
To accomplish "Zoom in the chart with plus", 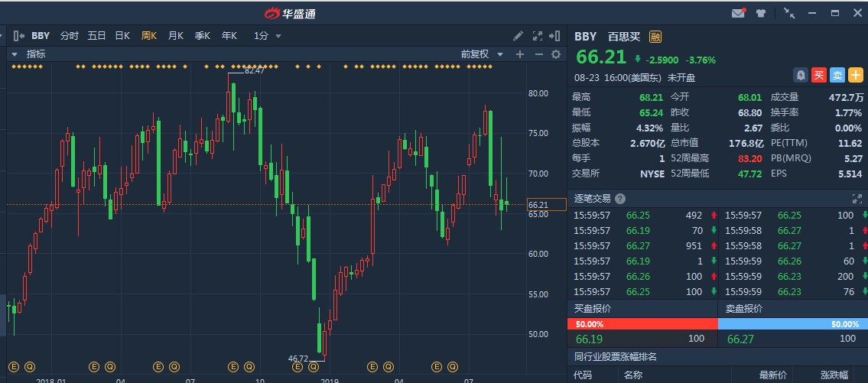I will pyautogui.click(x=520, y=54).
